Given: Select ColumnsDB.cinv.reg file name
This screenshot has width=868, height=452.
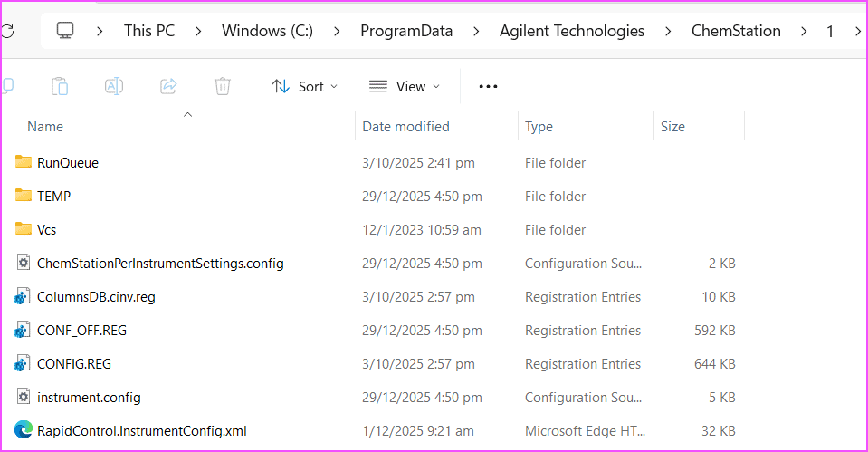Looking at the screenshot, I should pos(96,297).
